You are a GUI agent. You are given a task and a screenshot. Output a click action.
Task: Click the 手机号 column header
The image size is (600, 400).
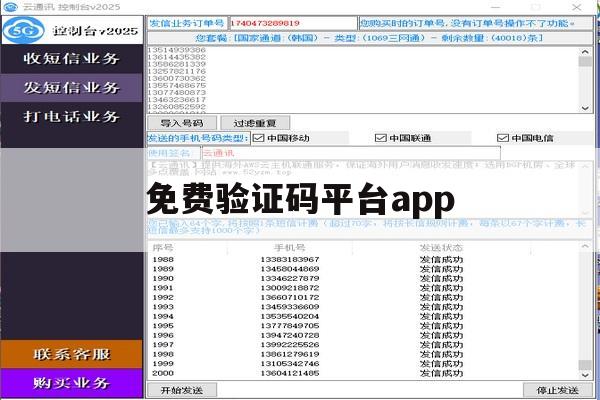[x=290, y=248]
